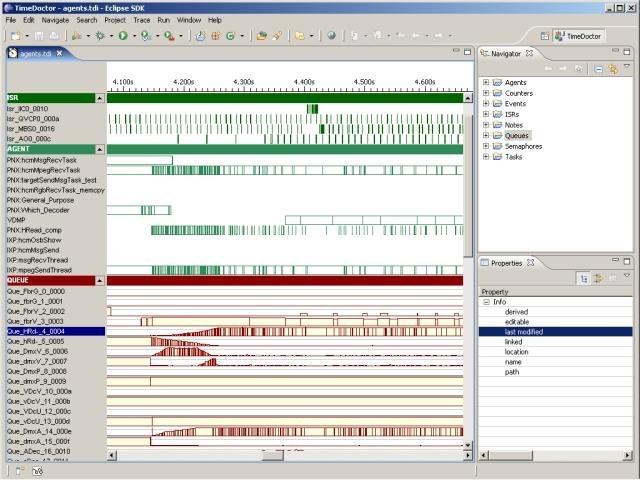Click the Print toolbar icon
The width and height of the screenshot is (640, 480).
tap(55, 35)
